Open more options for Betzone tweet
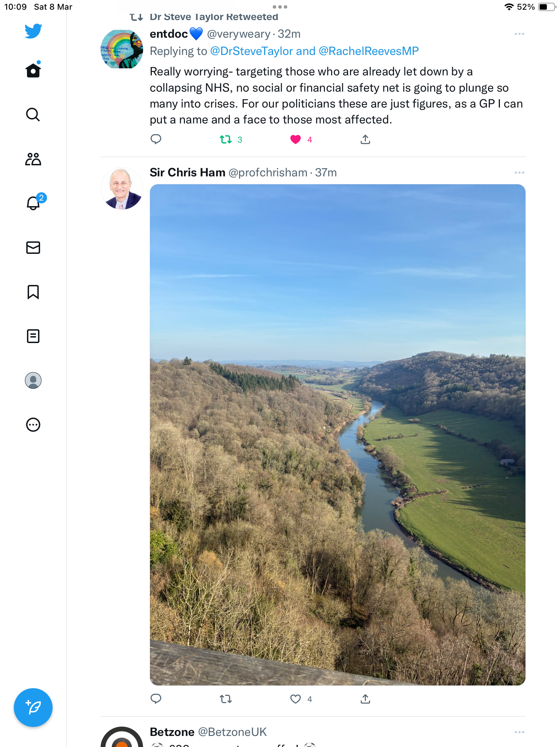The width and height of the screenshot is (560, 747). (519, 732)
